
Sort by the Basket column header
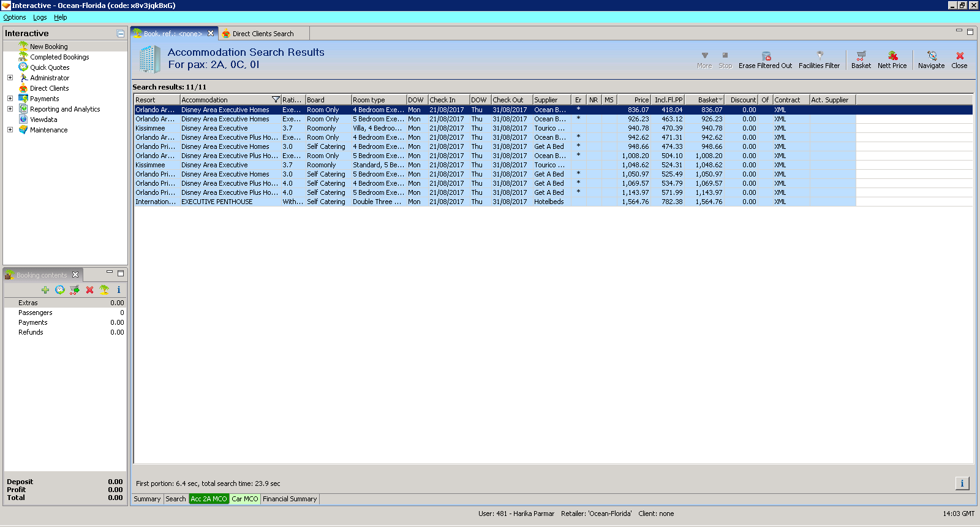tap(704, 100)
